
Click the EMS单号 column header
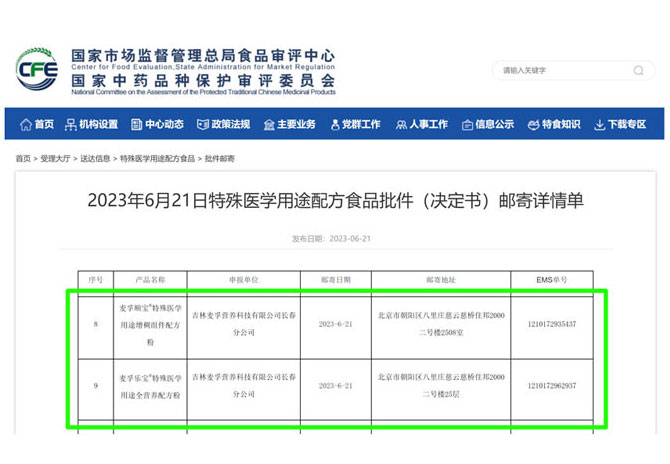pos(552,280)
